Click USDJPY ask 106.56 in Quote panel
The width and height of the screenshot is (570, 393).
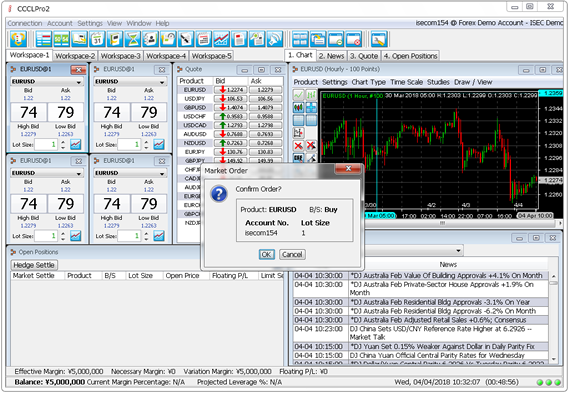265,99
